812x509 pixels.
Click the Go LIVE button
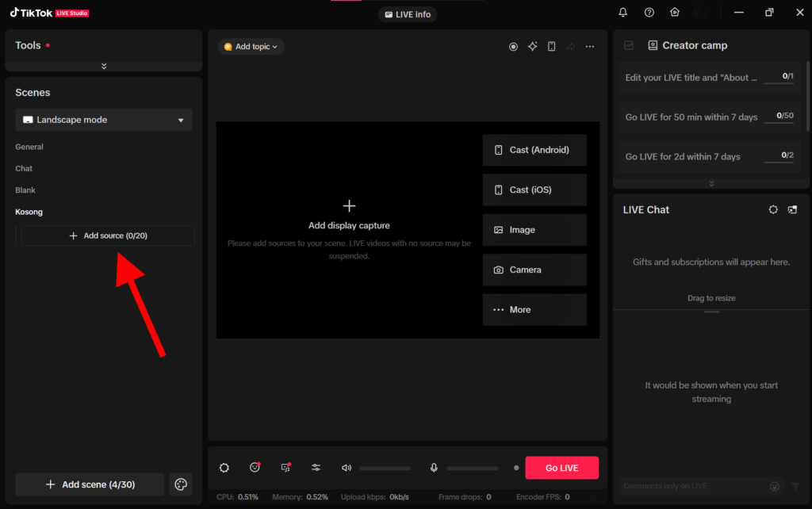tap(562, 468)
